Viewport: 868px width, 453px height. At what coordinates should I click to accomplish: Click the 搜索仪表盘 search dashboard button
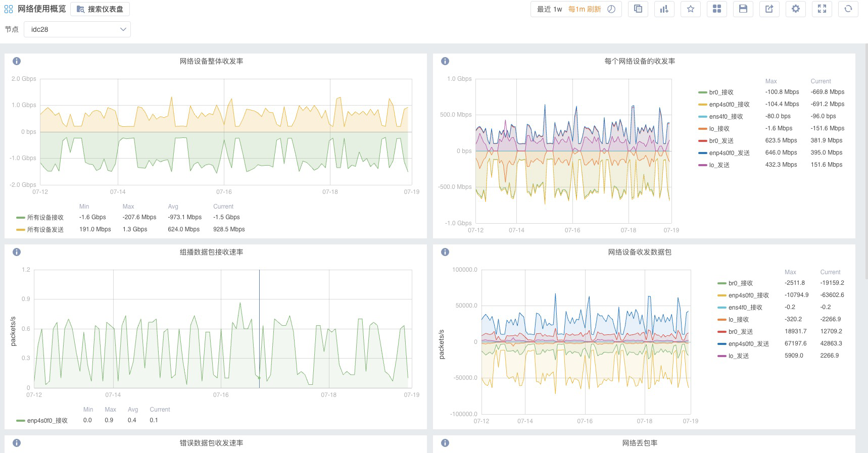coord(100,9)
